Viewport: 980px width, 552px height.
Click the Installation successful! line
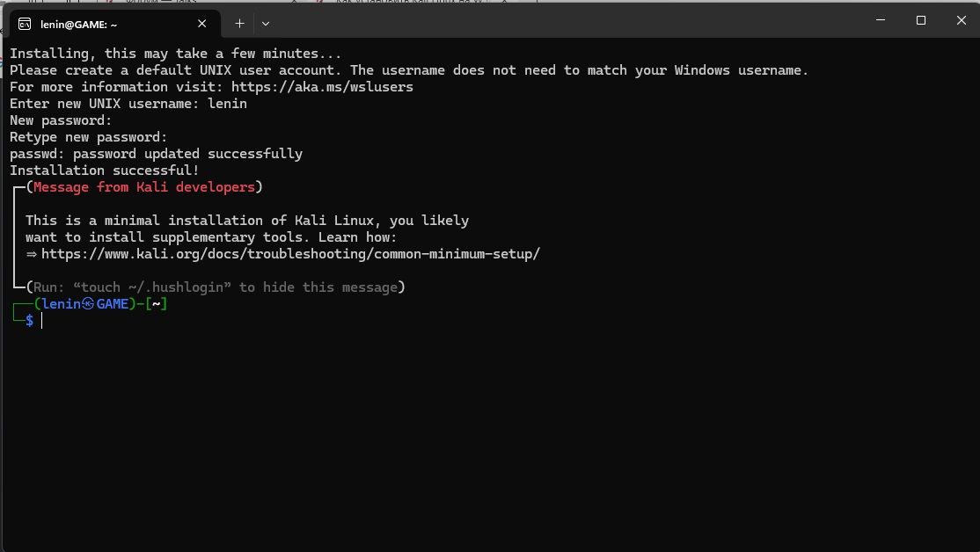click(105, 170)
